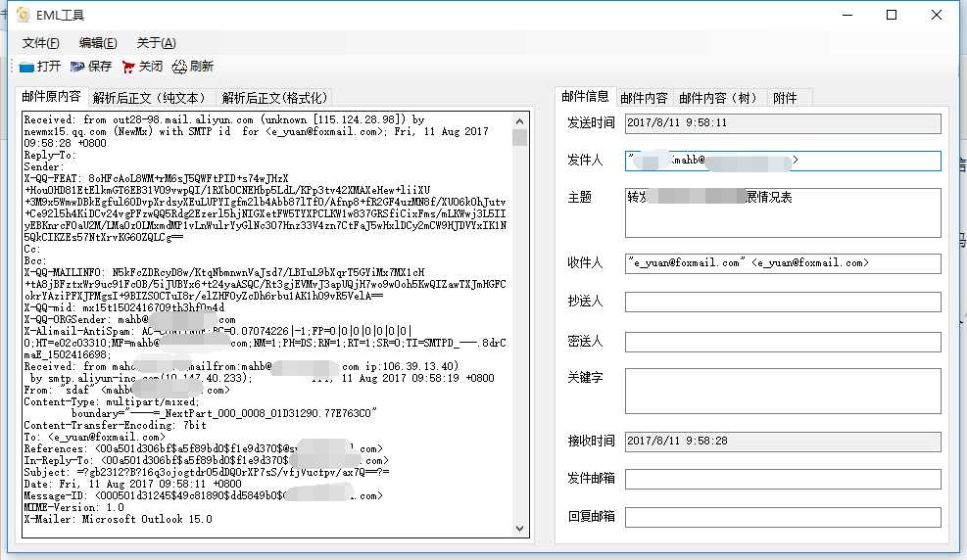Image resolution: width=967 pixels, height=560 pixels.
Task: Click the "Bcc:" header line
Action: coord(34,260)
